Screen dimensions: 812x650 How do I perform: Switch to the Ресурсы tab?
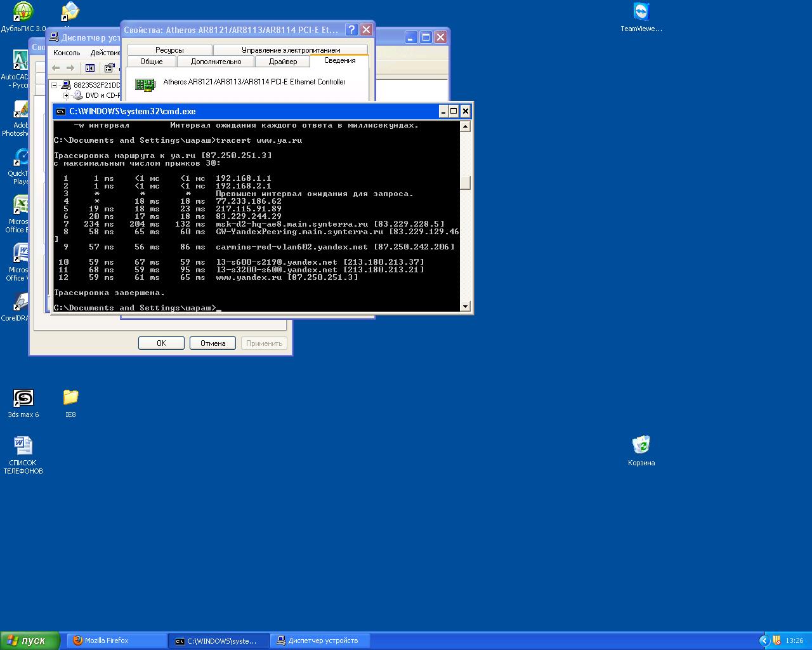169,50
